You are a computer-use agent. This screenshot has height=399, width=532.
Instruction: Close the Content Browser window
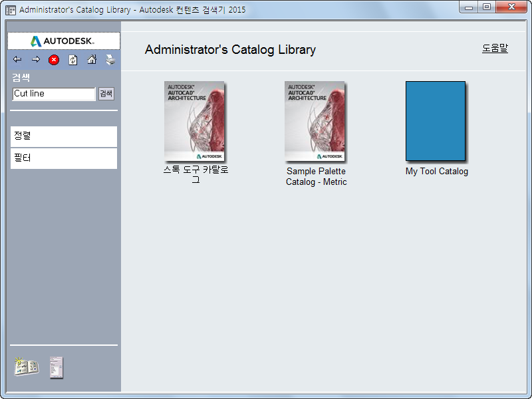[511, 7]
